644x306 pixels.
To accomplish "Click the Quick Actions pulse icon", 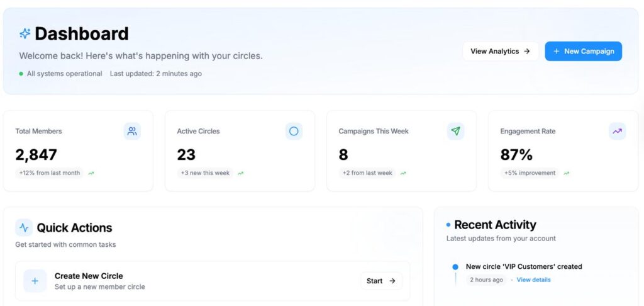I will 24,228.
